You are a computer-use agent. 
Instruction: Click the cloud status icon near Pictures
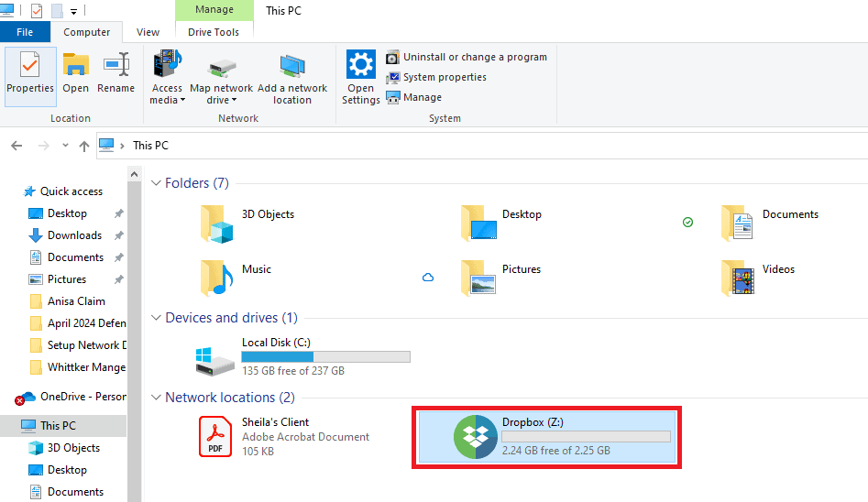[428, 278]
